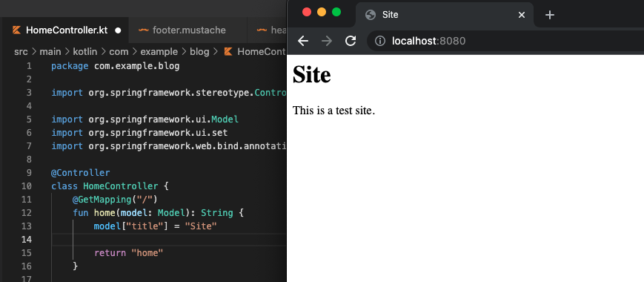644x282 pixels.
Task: Click the unsaved dot on HomeController.kt tab
Action: (119, 30)
